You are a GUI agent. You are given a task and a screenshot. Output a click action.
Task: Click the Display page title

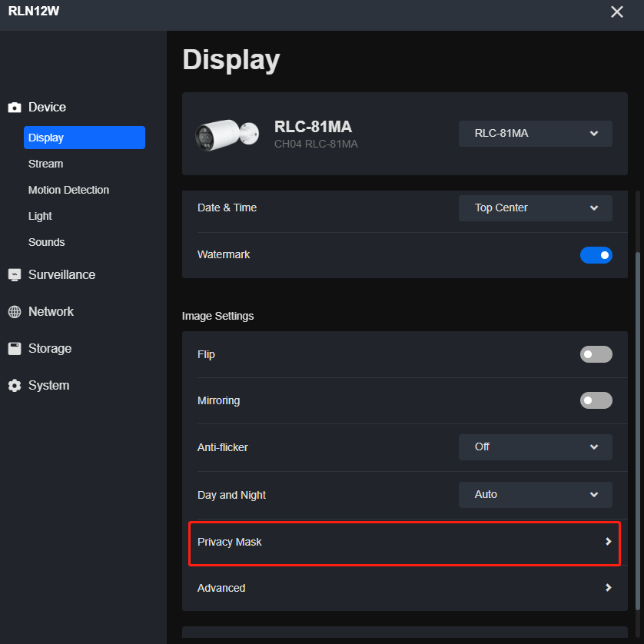[x=231, y=60]
